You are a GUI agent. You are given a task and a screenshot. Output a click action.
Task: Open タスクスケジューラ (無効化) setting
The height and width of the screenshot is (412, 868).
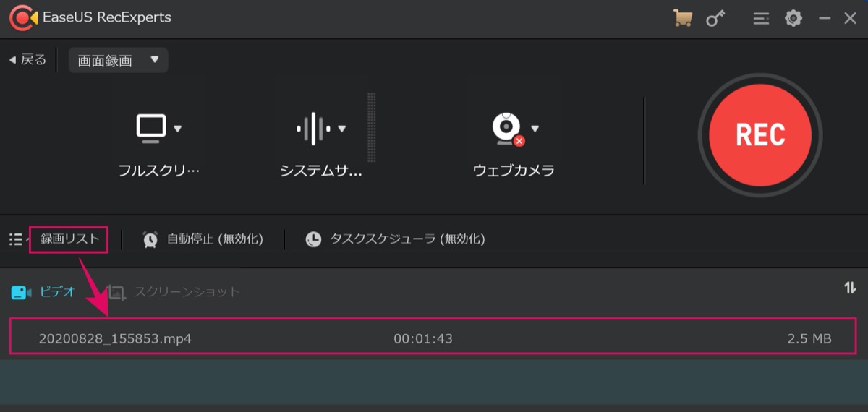pyautogui.click(x=407, y=239)
